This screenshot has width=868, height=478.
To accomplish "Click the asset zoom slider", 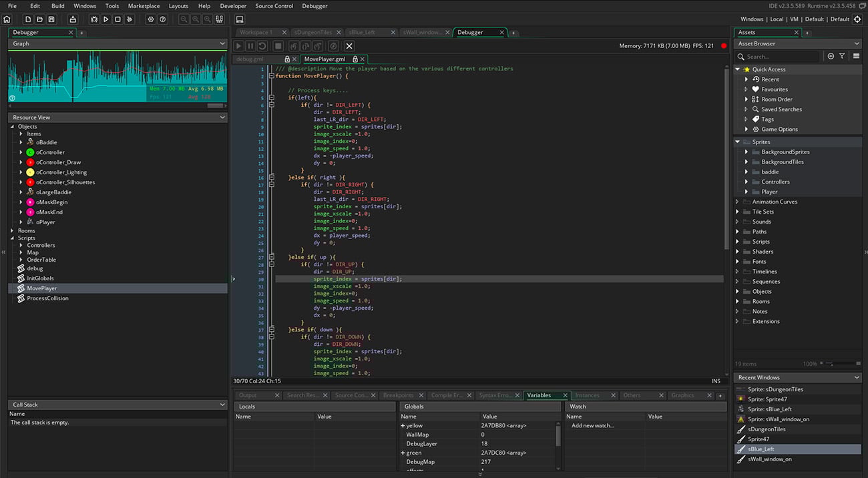I will tap(838, 364).
